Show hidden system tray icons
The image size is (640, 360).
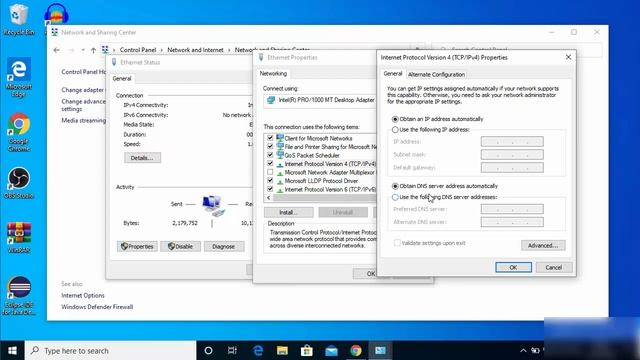click(523, 350)
